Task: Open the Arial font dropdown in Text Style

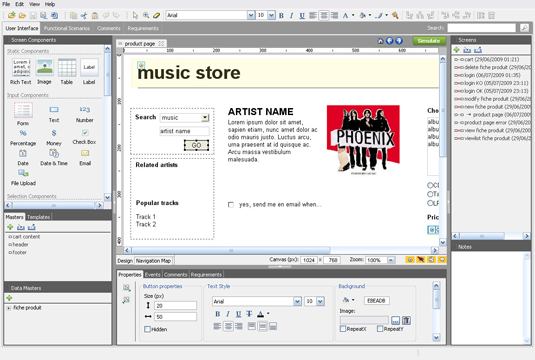Action: pos(297,301)
